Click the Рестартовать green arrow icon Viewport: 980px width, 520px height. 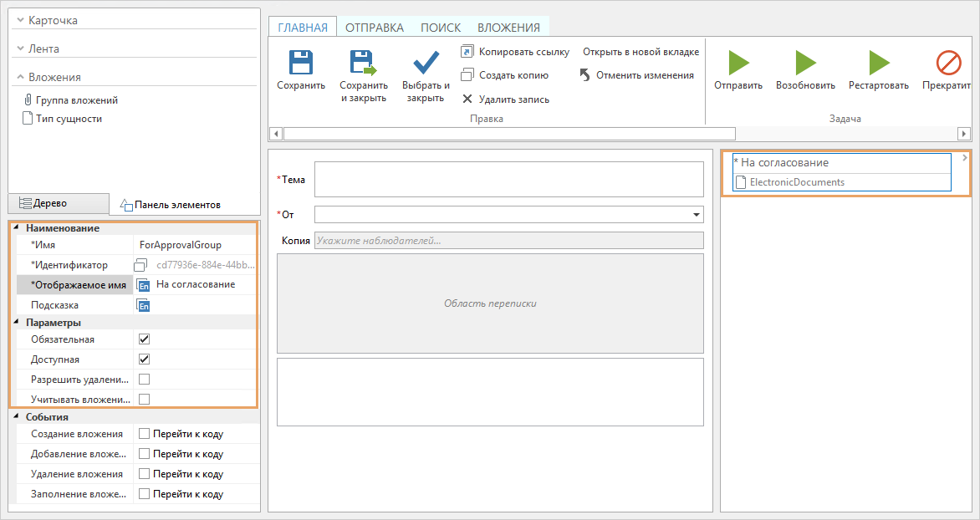[878, 63]
